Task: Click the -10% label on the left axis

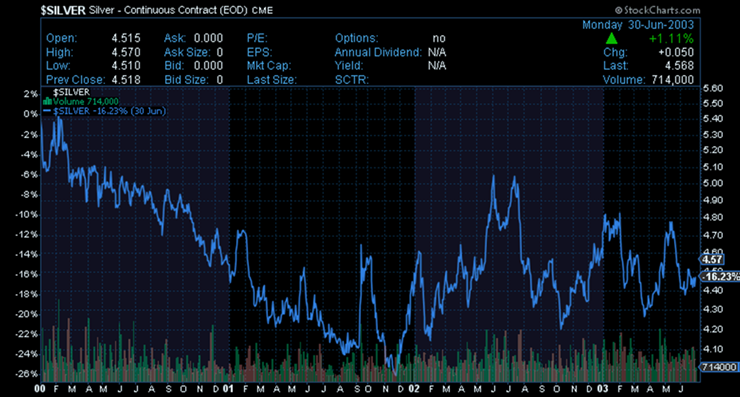Action: click(x=26, y=215)
